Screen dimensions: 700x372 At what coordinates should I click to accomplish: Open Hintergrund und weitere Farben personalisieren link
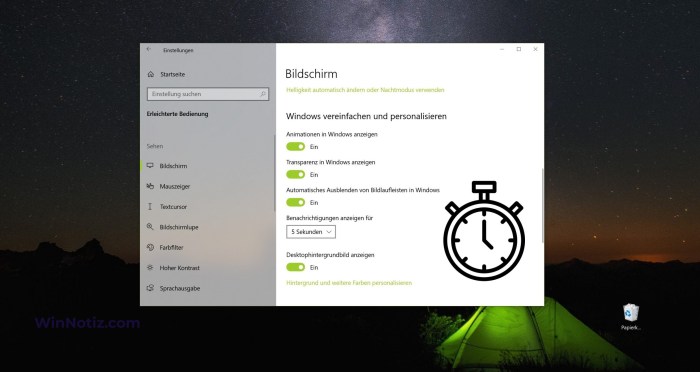[349, 283]
